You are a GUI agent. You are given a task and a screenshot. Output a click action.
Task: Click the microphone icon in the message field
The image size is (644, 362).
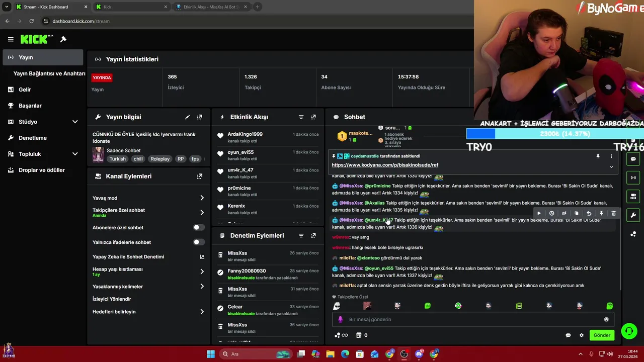pos(341,319)
